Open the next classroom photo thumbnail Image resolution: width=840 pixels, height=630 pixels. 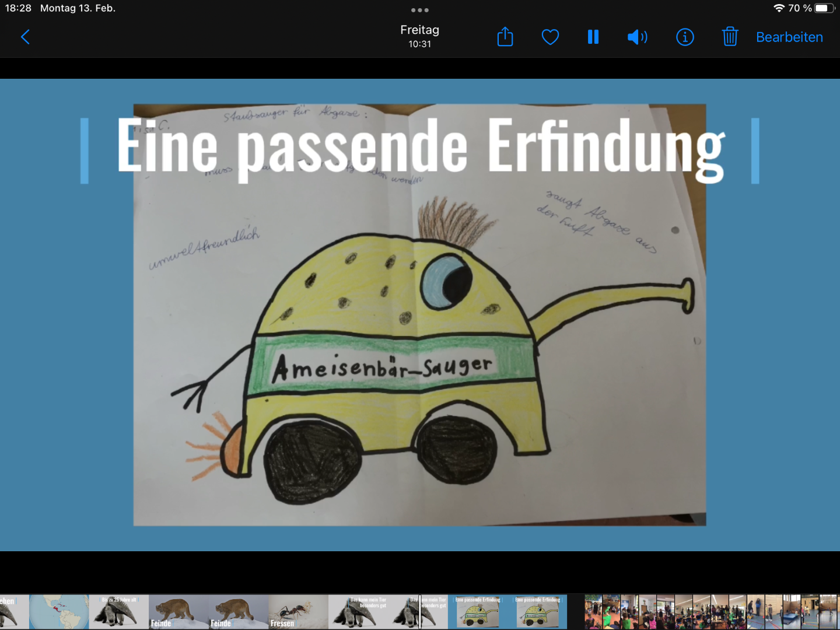click(593, 612)
